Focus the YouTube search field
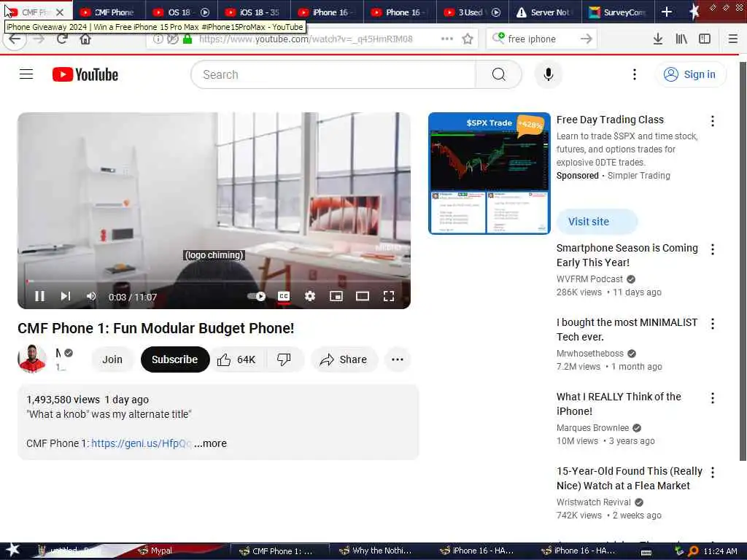 pyautogui.click(x=333, y=75)
